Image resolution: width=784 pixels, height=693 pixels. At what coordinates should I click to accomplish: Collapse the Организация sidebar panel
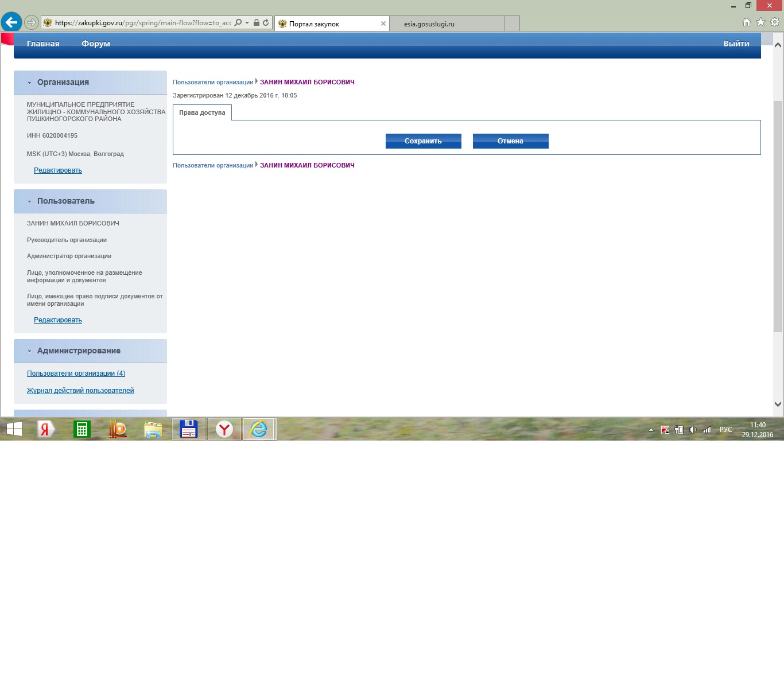tap(30, 83)
